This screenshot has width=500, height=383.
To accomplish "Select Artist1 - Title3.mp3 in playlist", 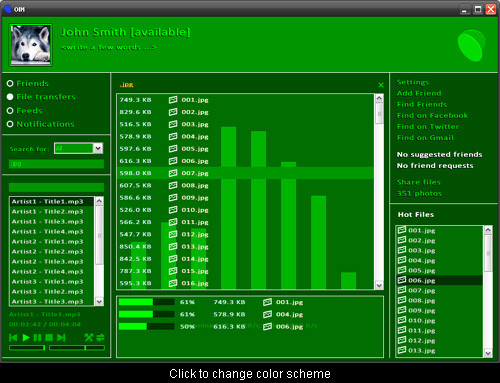I will tap(52, 222).
